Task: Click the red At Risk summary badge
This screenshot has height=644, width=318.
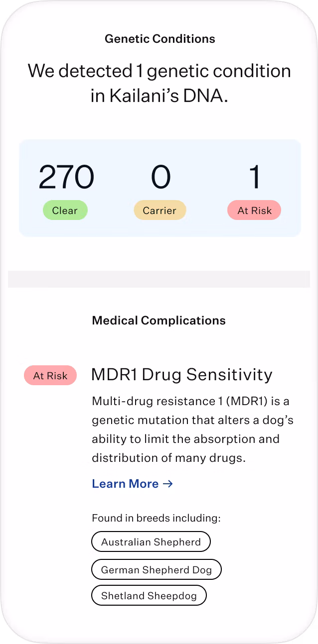Action: [254, 211]
